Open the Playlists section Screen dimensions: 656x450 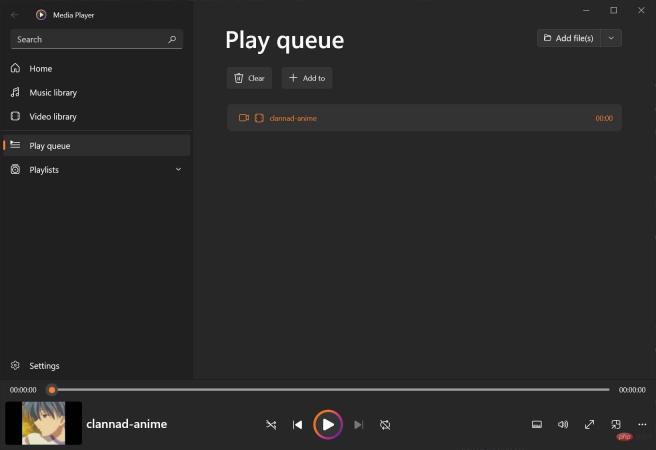pyautogui.click(x=96, y=170)
